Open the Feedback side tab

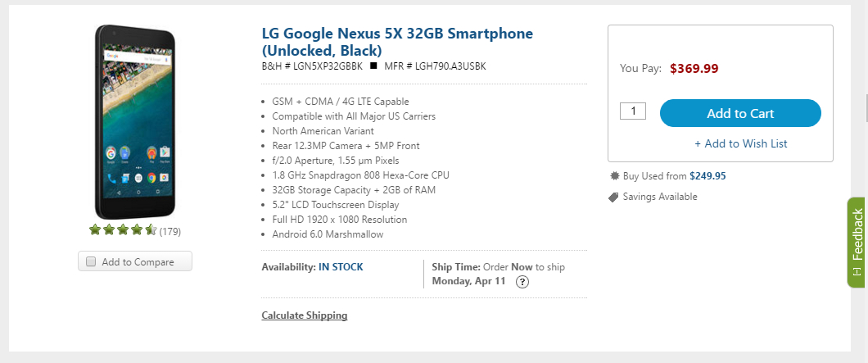point(857,243)
